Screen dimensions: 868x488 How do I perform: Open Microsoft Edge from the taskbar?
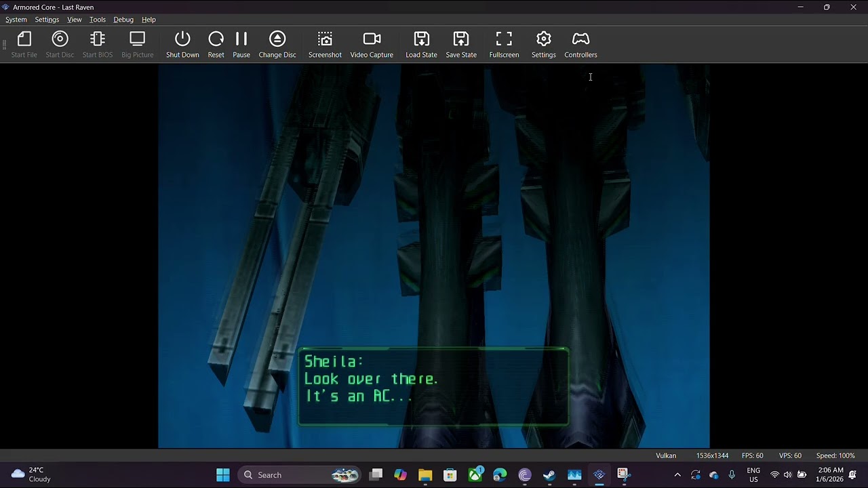point(500,475)
